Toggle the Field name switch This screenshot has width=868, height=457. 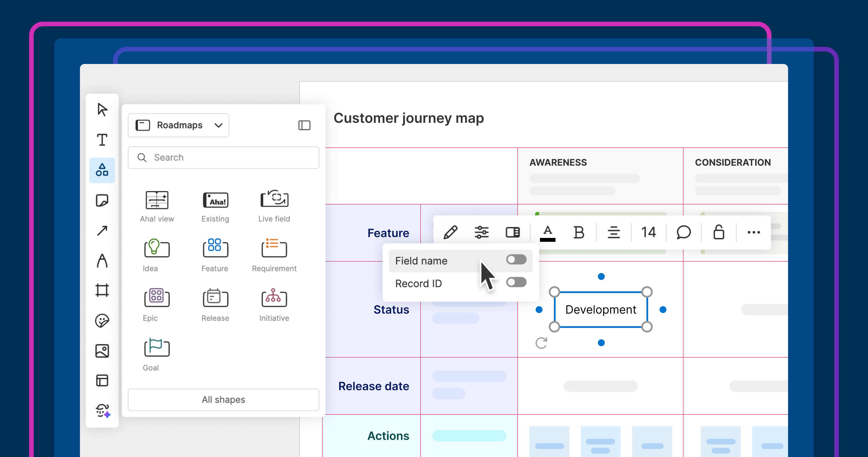point(516,260)
